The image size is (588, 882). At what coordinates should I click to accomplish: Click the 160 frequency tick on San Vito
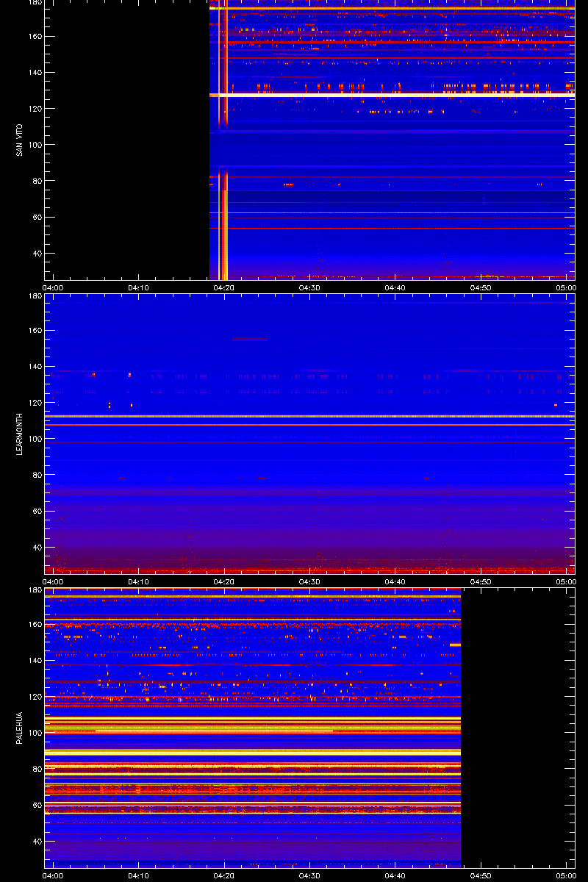[34, 36]
